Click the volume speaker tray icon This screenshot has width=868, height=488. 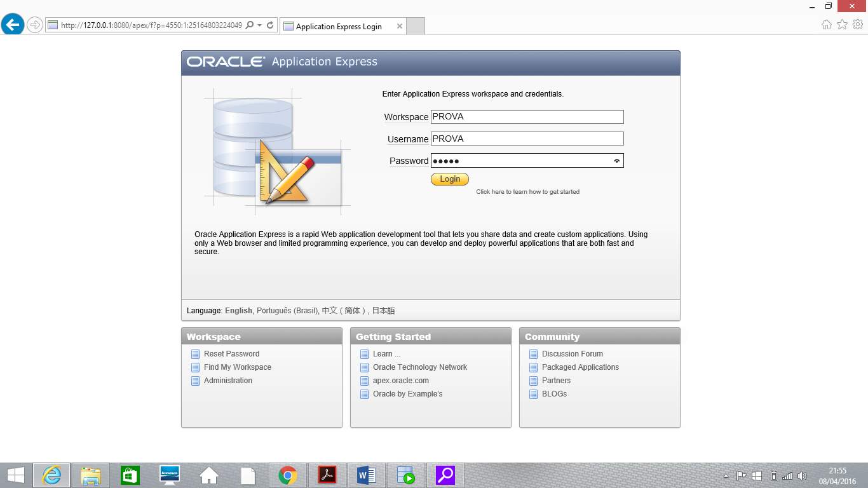pos(802,476)
